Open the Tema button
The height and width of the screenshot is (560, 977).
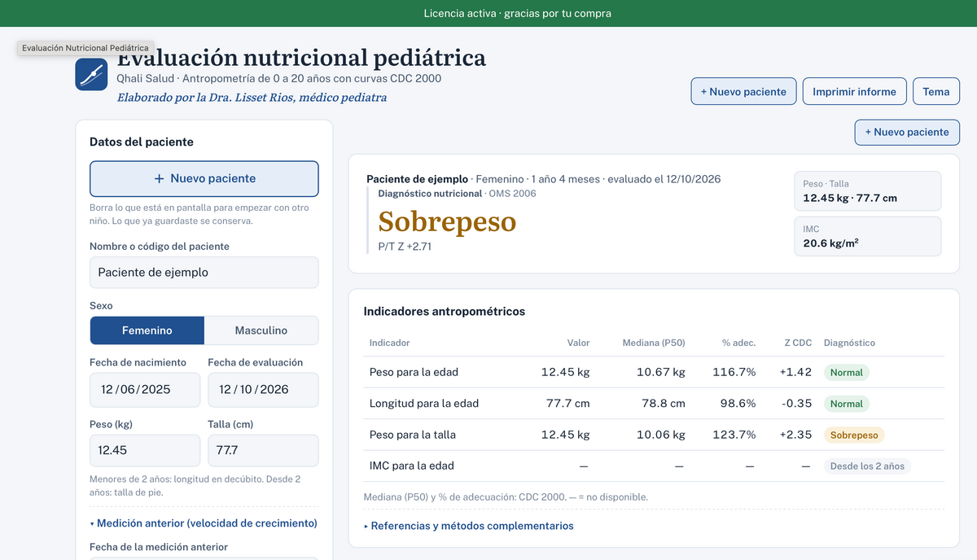[936, 91]
